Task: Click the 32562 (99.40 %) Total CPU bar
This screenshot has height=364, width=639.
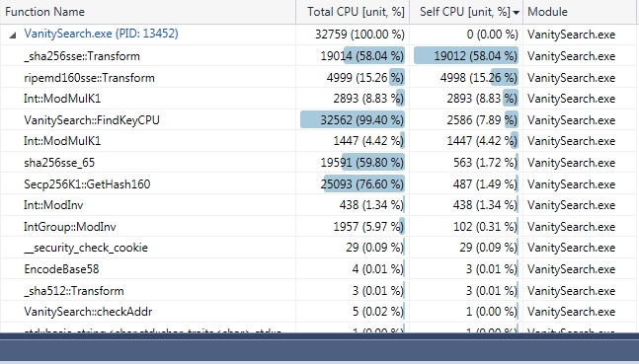Action: coord(353,120)
